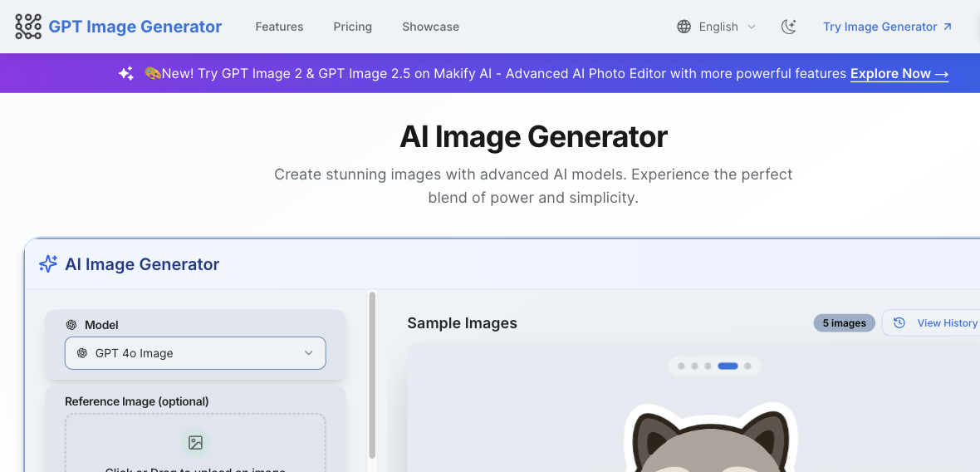Click the banner text about Makify AI

click(496, 74)
